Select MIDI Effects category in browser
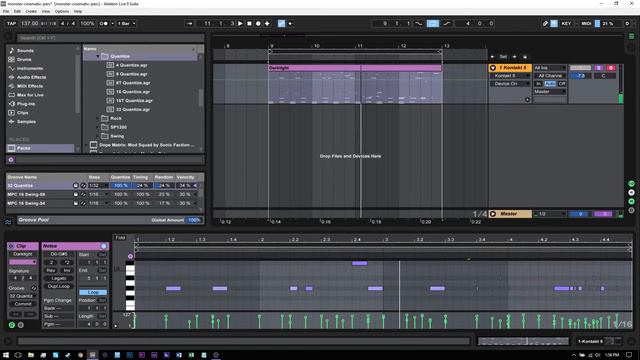 coord(30,86)
